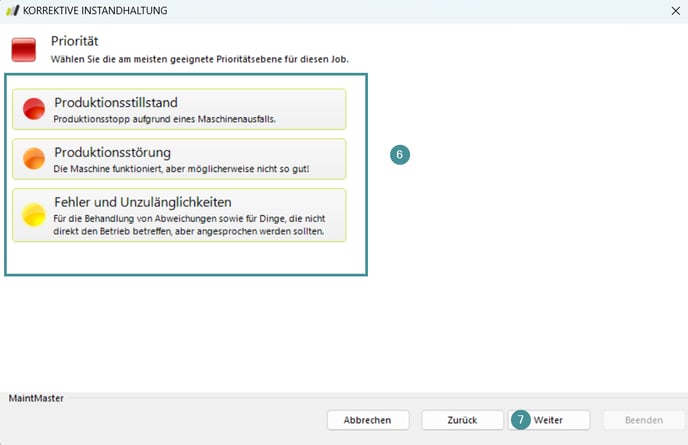The height and width of the screenshot is (445, 688).
Task: Choose the Produktionsstörung priority title
Action: pos(112,152)
